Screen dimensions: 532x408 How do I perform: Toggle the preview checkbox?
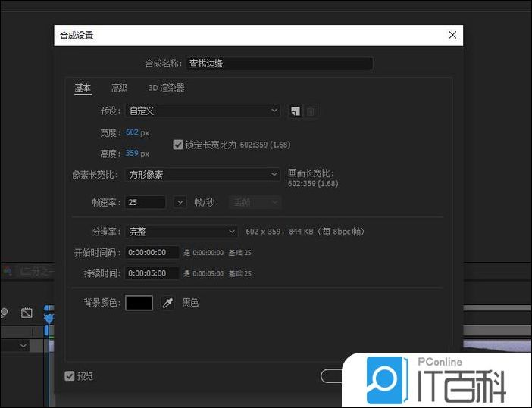click(69, 375)
